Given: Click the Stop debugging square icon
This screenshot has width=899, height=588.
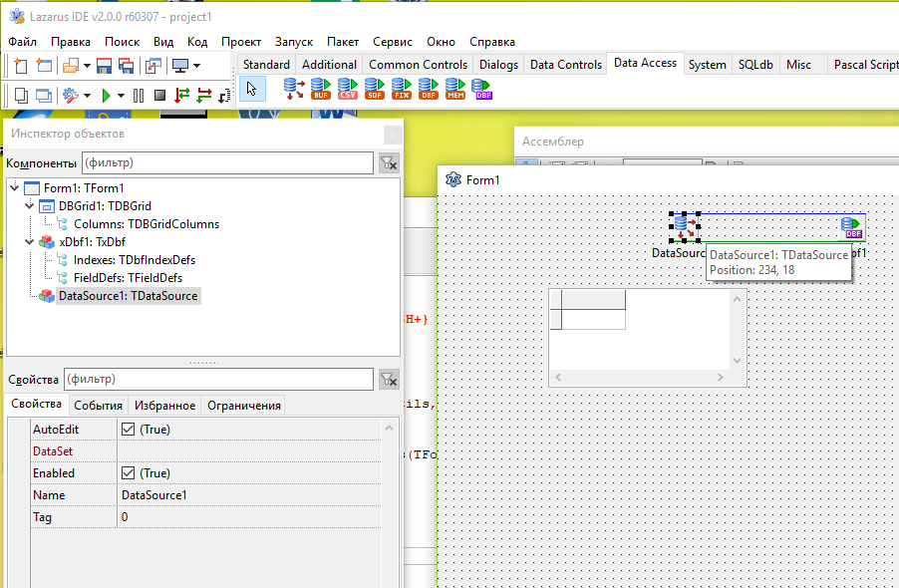Looking at the screenshot, I should tap(159, 95).
